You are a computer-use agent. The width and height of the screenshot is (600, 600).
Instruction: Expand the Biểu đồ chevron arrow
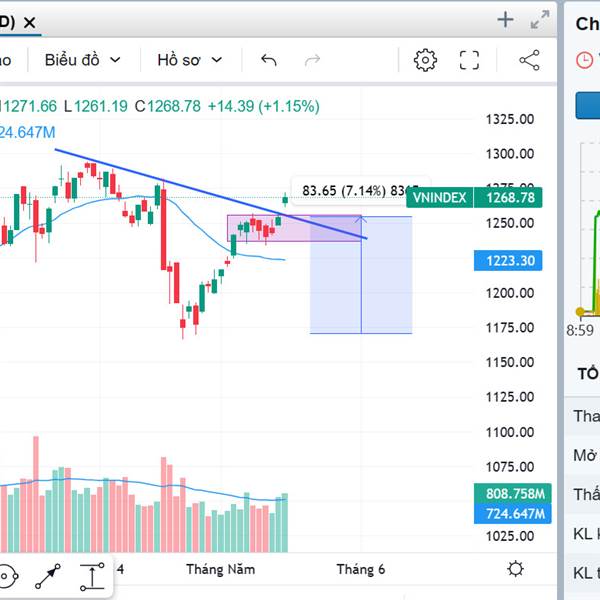click(x=115, y=60)
